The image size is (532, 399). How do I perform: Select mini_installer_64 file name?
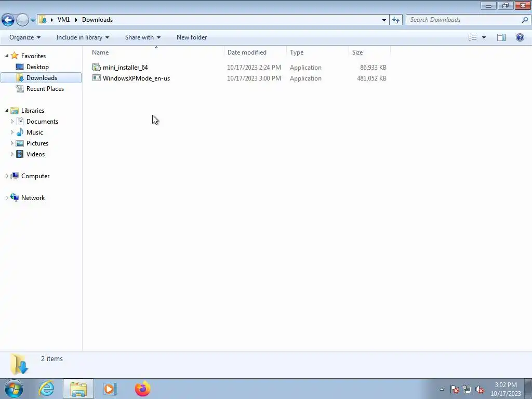125,68
